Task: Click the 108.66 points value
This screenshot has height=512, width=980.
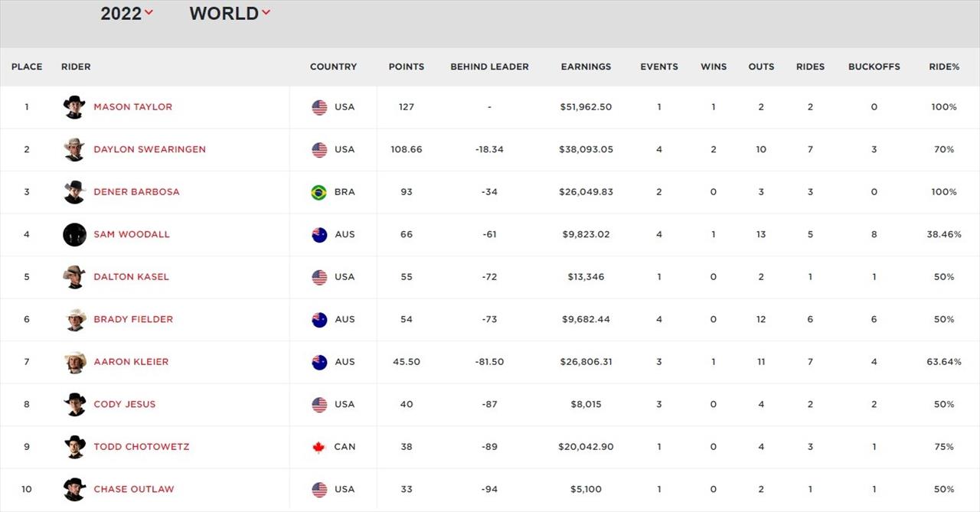Action: (407, 149)
